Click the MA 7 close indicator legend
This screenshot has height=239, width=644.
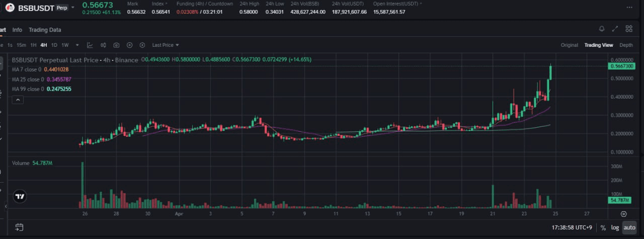point(40,69)
